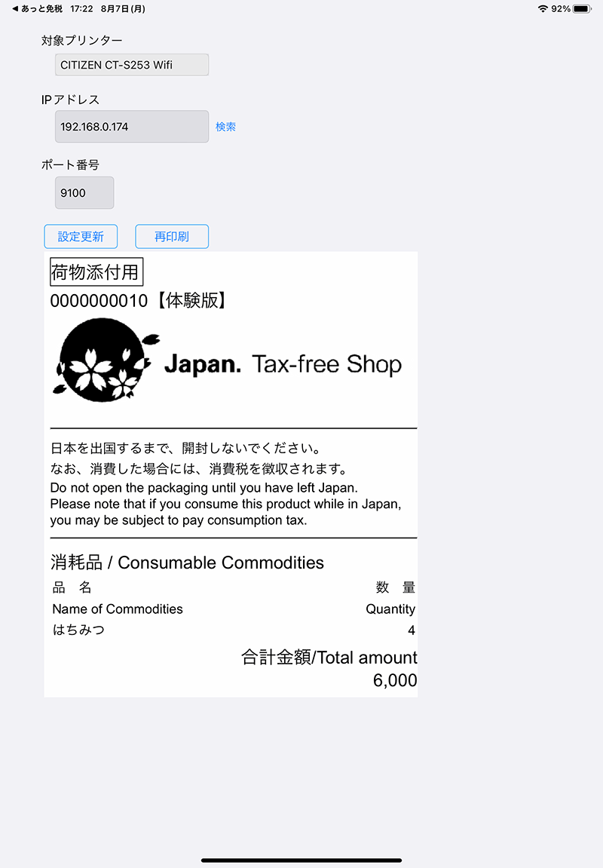Tap the Total amount 6,000 value
Viewport: 603px width, 868px height.
pos(395,679)
